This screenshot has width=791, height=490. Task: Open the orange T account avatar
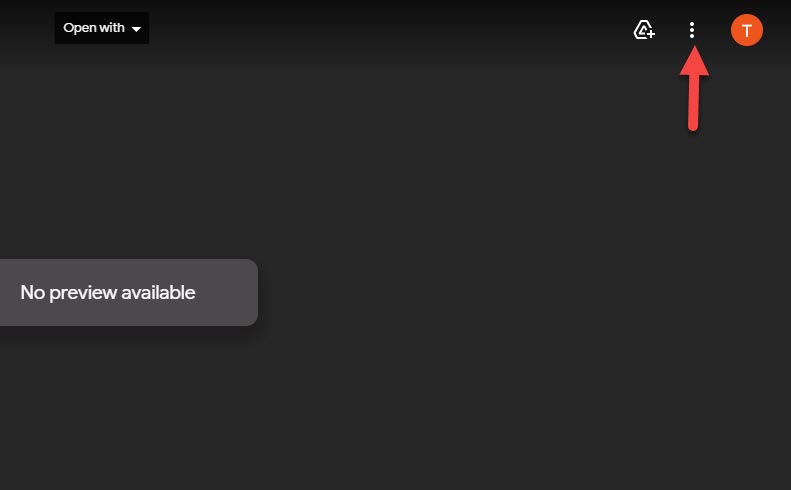point(747,30)
